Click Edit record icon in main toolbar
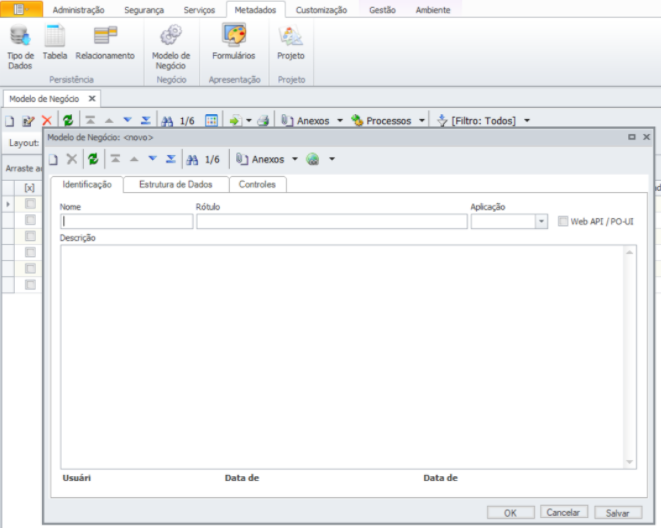Screen dimensions: 661x528 coord(28,121)
